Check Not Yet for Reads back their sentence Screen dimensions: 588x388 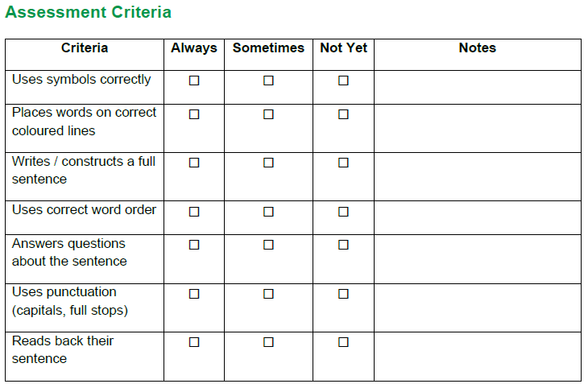pyautogui.click(x=343, y=342)
